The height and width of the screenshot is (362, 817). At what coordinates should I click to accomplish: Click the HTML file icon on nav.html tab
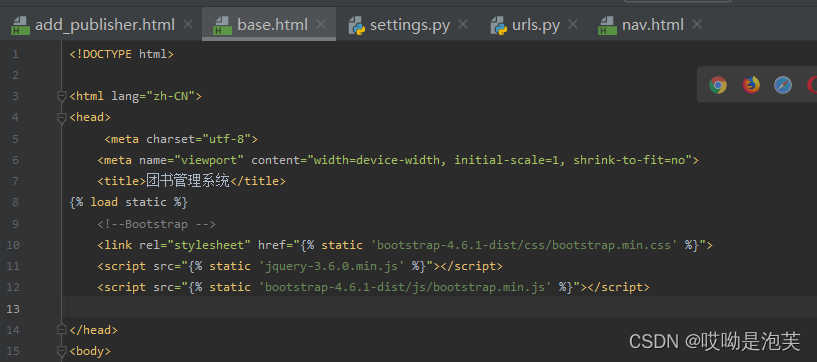tap(608, 25)
